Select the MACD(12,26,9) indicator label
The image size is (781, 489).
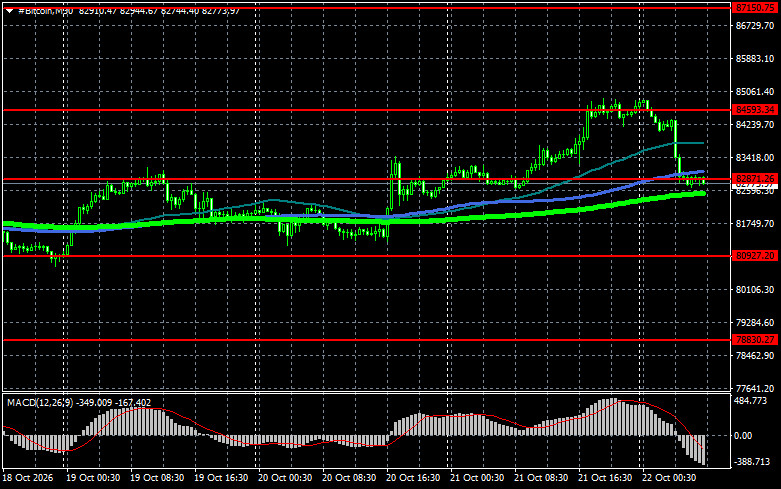click(x=39, y=402)
